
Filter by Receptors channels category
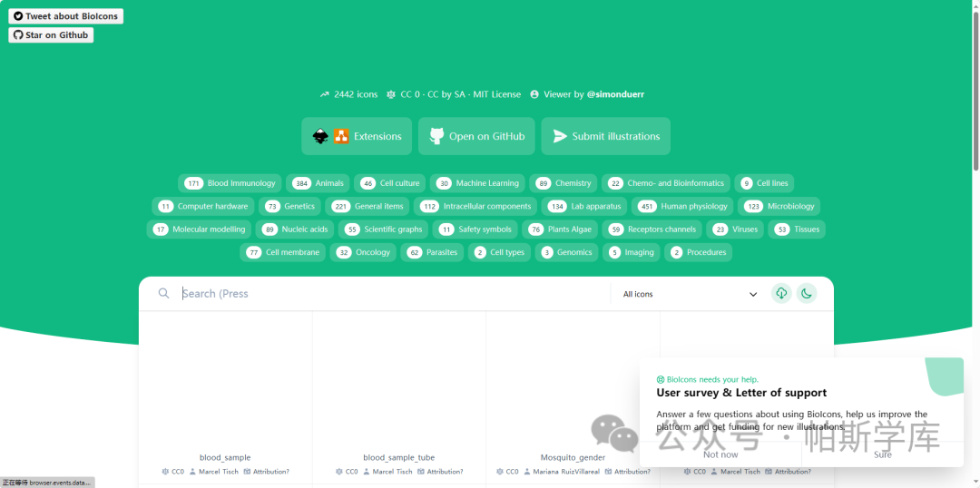[652, 229]
